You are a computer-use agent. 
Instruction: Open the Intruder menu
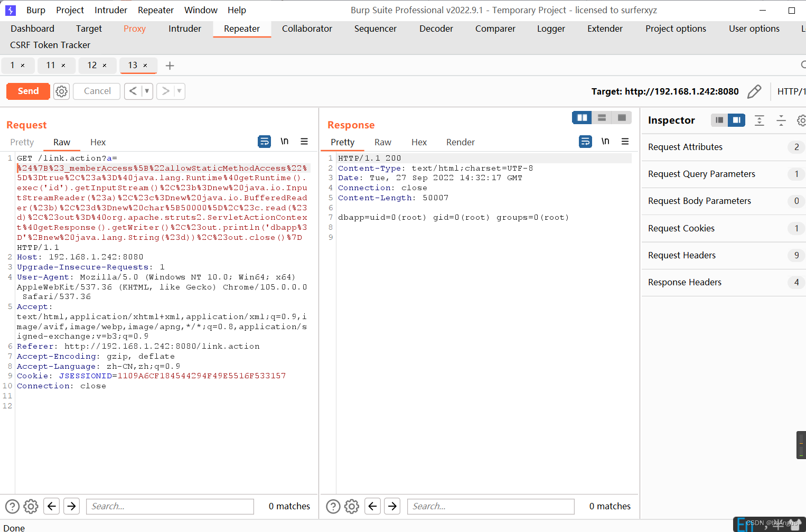pyautogui.click(x=111, y=10)
